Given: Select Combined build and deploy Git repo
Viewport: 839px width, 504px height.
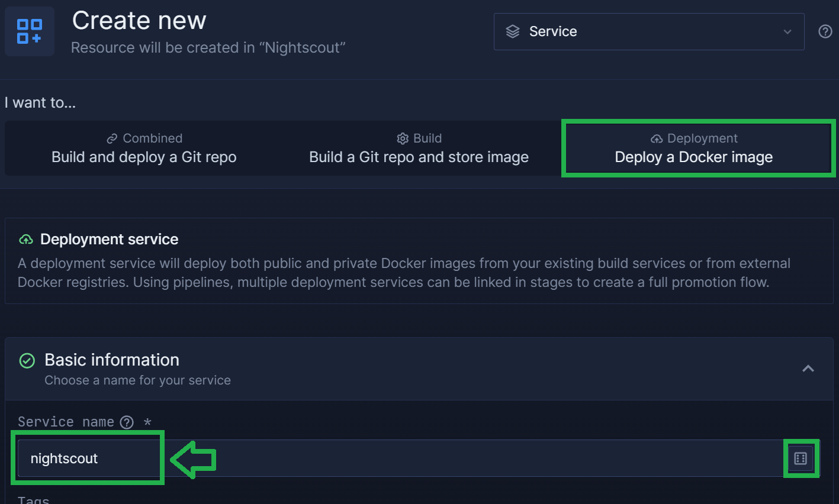Looking at the screenshot, I should (144, 148).
